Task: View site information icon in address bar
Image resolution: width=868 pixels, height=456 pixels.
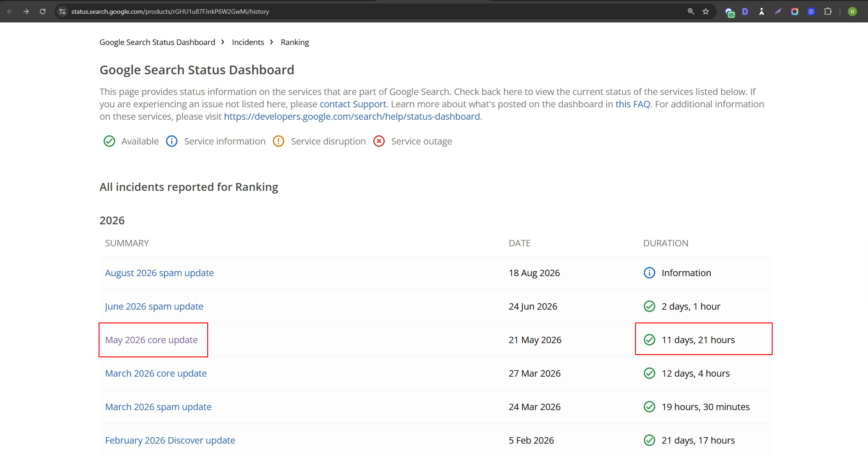Action: (63, 11)
